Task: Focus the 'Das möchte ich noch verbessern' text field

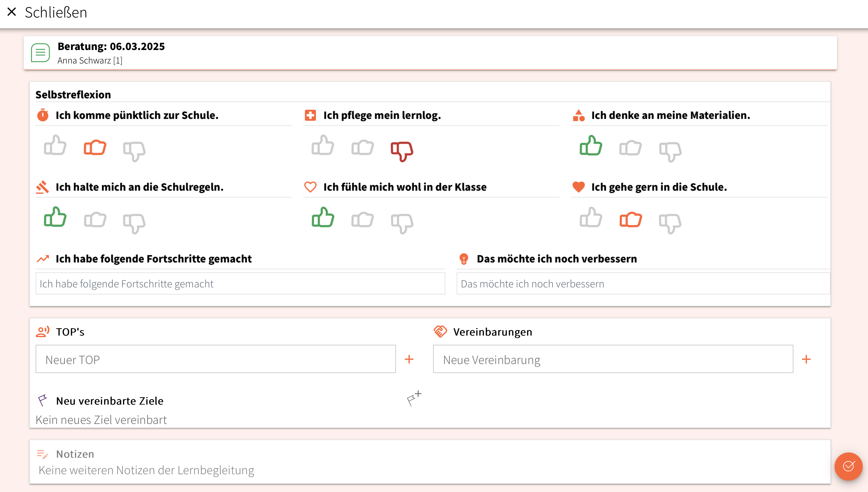Action: [643, 283]
